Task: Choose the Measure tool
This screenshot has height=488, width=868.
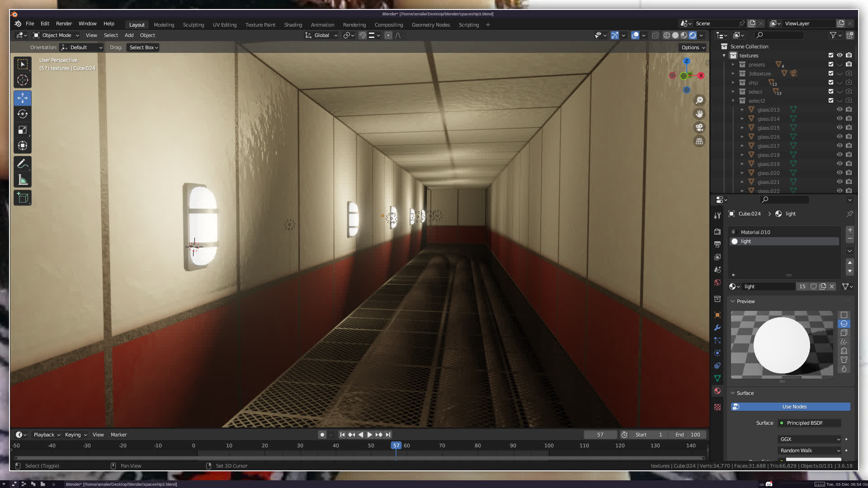Action: point(23,180)
